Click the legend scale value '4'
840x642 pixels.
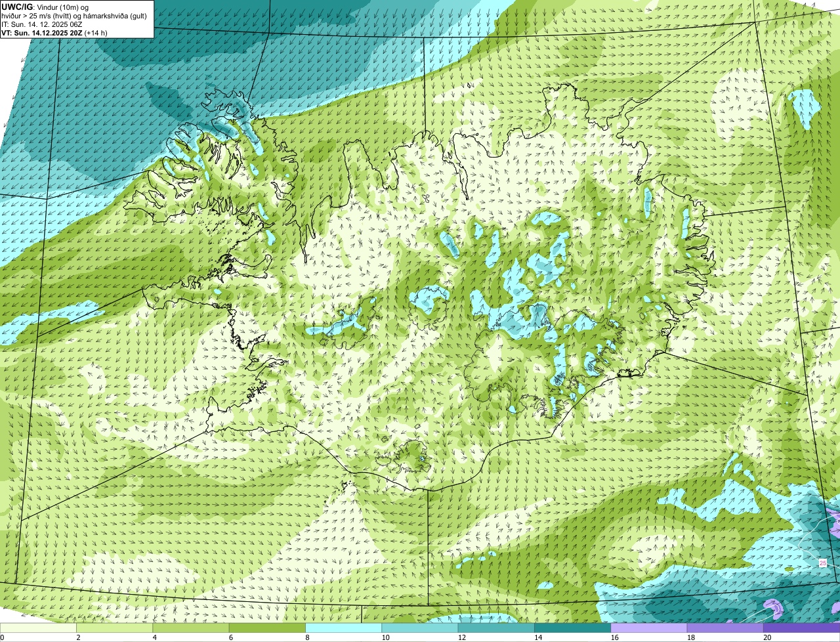[154, 637]
